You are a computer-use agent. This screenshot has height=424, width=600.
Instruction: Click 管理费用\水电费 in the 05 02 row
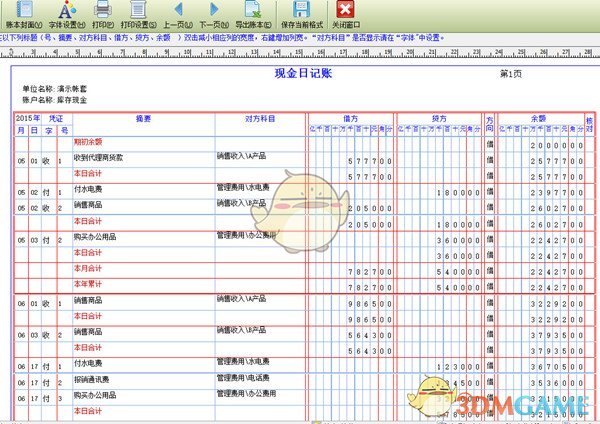tap(243, 187)
